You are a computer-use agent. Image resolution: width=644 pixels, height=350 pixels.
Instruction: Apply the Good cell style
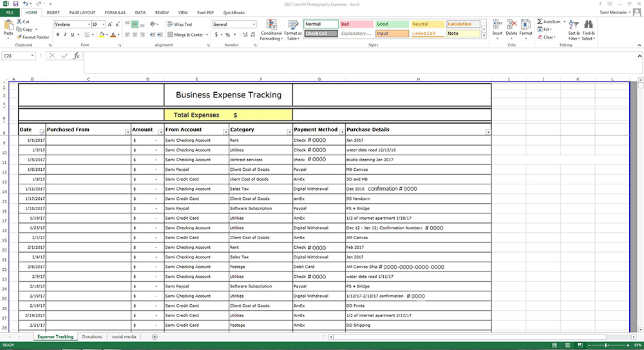click(x=392, y=24)
